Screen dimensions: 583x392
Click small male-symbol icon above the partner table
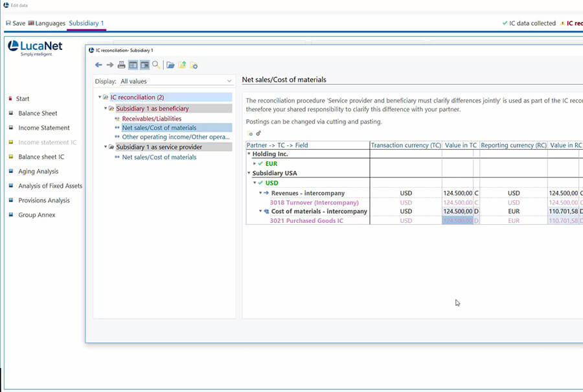pyautogui.click(x=258, y=133)
